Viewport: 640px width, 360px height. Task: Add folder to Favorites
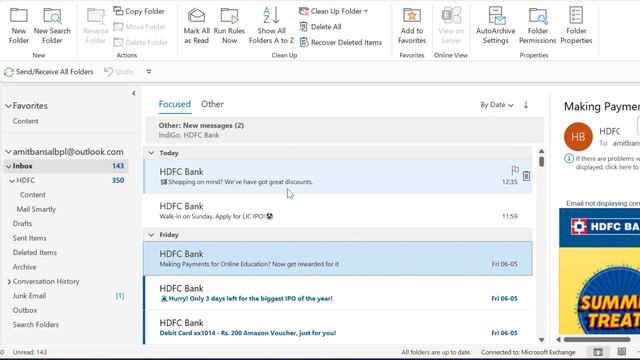[x=412, y=26]
